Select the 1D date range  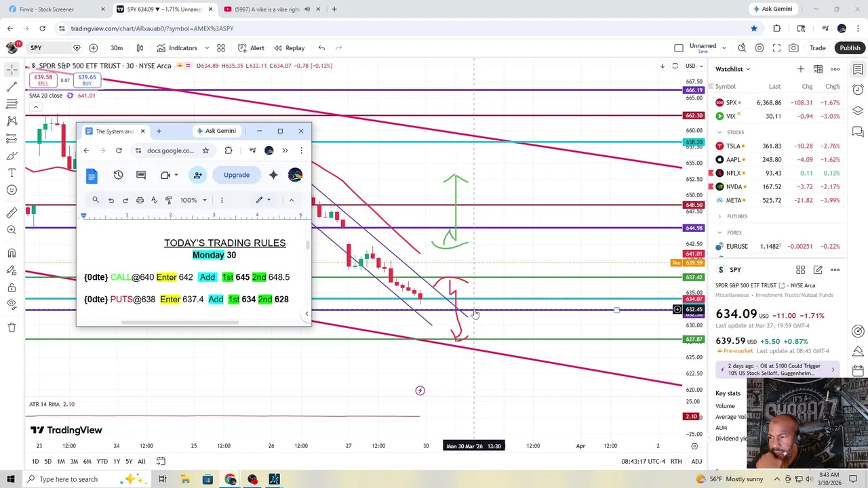(x=35, y=462)
